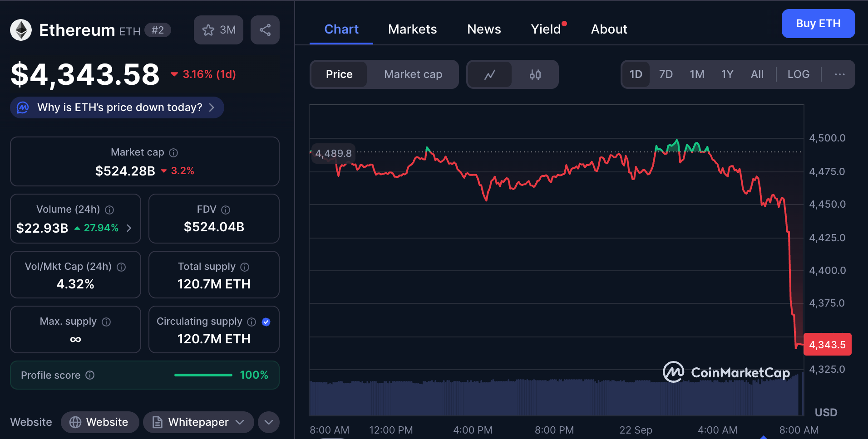The image size is (868, 439).
Task: Click the Ethereum logo icon
Action: [x=21, y=30]
